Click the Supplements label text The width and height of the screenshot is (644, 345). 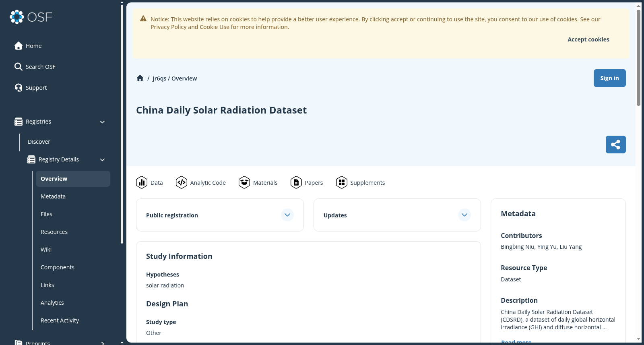(367, 183)
